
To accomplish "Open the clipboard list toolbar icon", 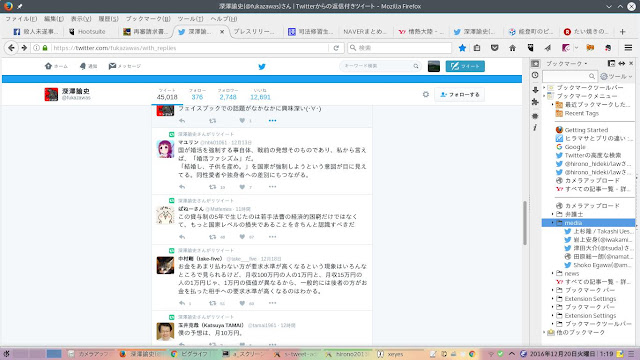I will 477,48.
